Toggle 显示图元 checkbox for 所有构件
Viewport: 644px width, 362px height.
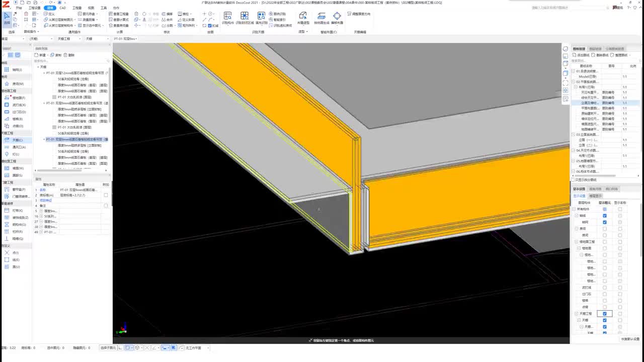[605, 209]
